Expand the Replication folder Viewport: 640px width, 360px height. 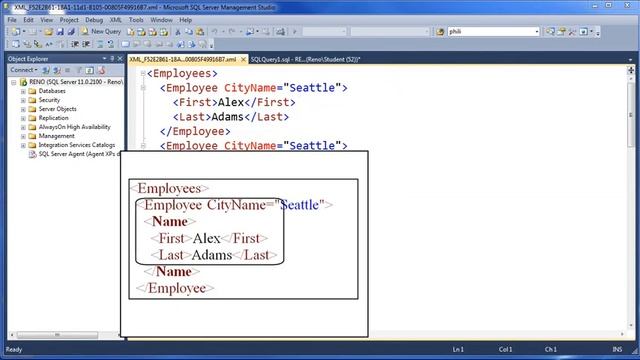[x=23, y=118]
